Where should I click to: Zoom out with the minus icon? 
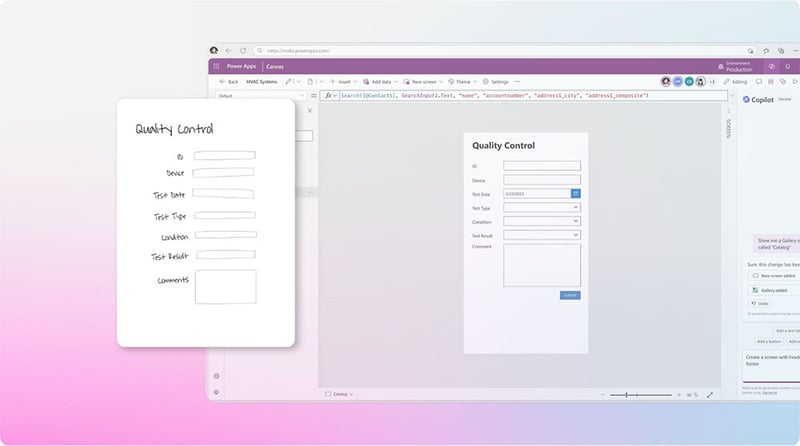(603, 394)
